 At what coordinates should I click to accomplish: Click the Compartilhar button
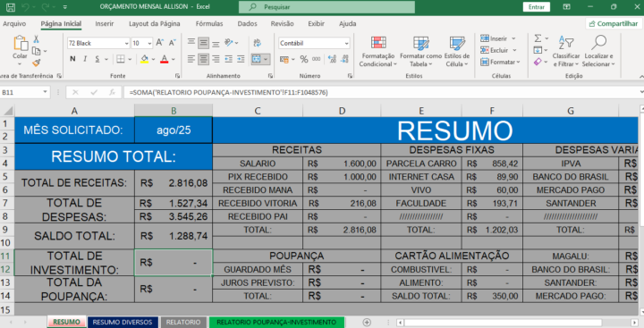(614, 24)
